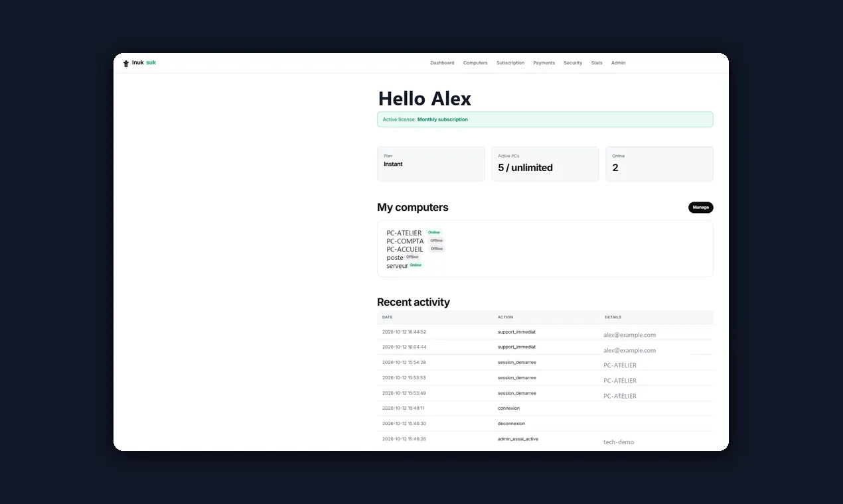Click the Offline badge beside PC-ACCUEIL

436,249
